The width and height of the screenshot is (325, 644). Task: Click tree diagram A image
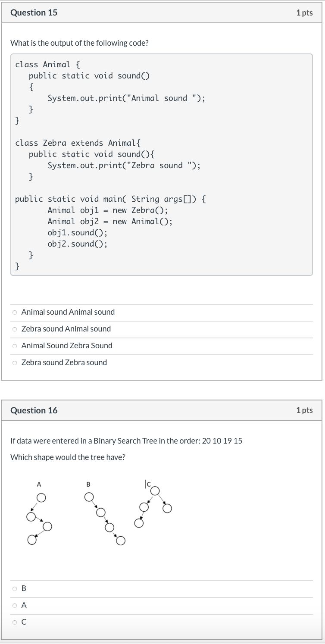point(39,514)
